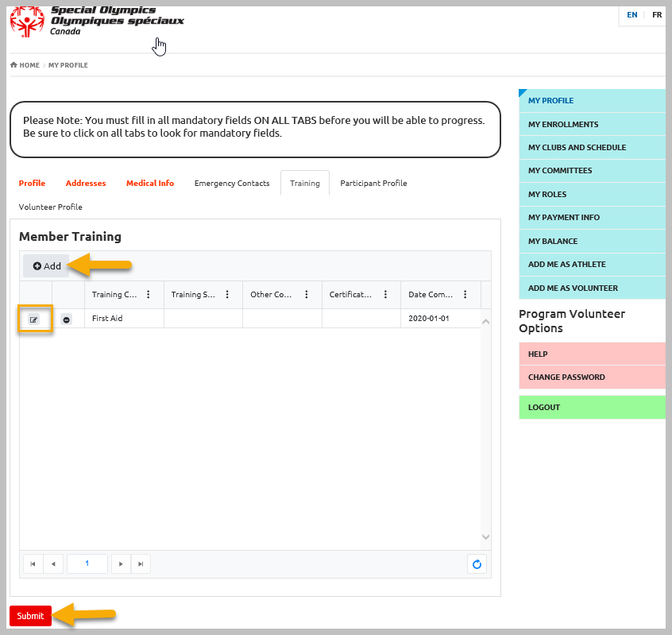Open MY BALANCE sidebar item
This screenshot has height=635, width=672.
pos(592,241)
